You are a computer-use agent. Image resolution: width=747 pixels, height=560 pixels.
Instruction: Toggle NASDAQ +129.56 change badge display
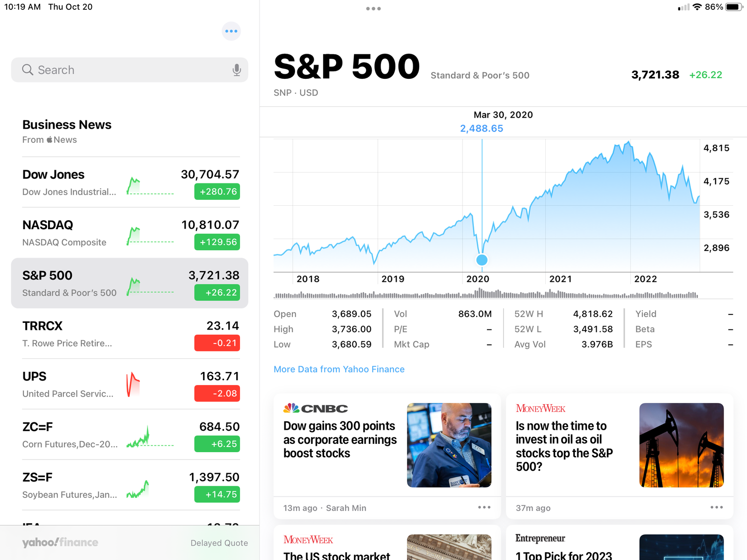point(217,242)
